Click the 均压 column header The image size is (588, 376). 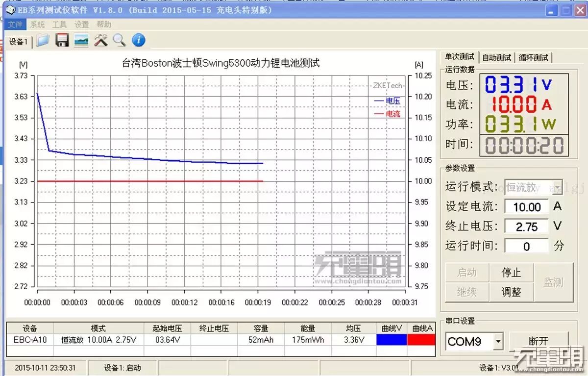354,328
